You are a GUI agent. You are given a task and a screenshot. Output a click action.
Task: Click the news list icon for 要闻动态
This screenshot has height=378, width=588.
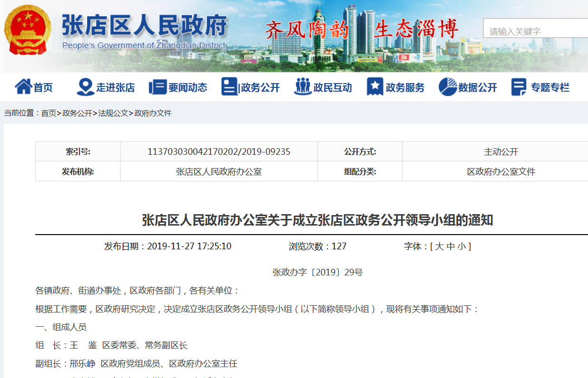click(157, 87)
